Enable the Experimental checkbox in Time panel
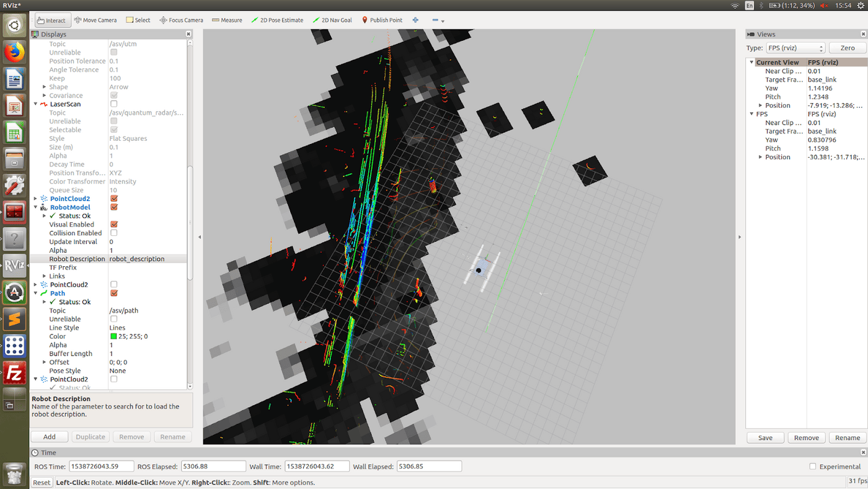The width and height of the screenshot is (868, 489). [813, 467]
